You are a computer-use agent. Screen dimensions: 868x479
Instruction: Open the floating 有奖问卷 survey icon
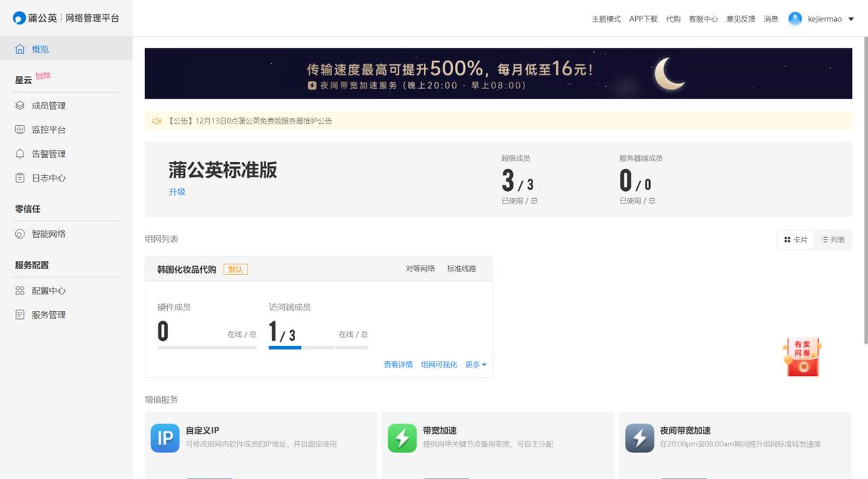pyautogui.click(x=801, y=356)
